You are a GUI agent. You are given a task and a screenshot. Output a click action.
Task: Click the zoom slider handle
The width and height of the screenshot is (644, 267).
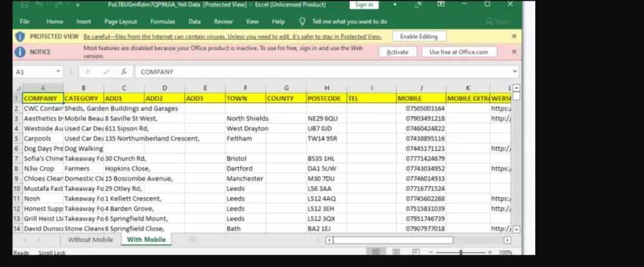click(461, 252)
